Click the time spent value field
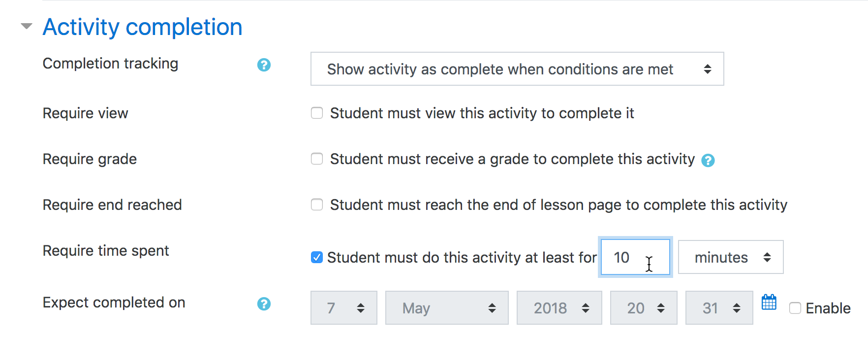This screenshot has height=340, width=868. point(635,257)
